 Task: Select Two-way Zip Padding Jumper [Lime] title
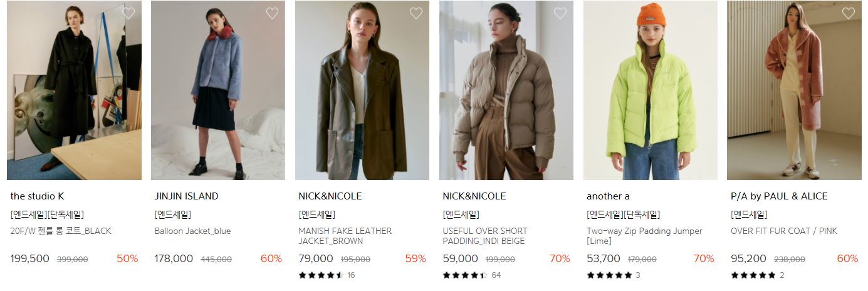[644, 236]
